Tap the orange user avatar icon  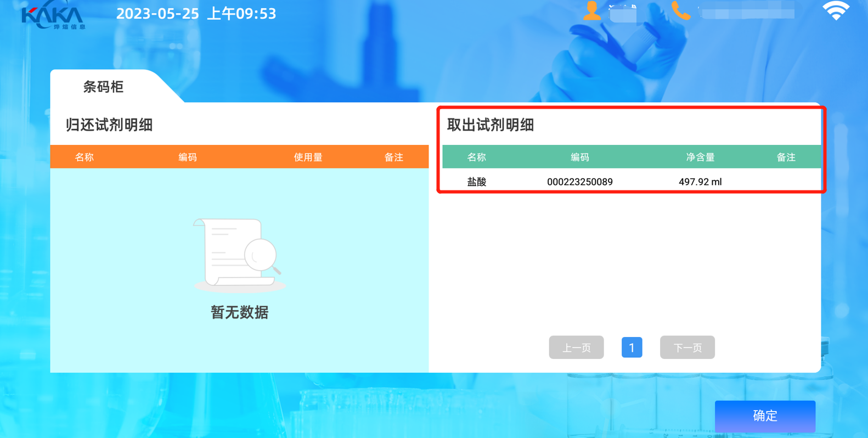point(591,11)
